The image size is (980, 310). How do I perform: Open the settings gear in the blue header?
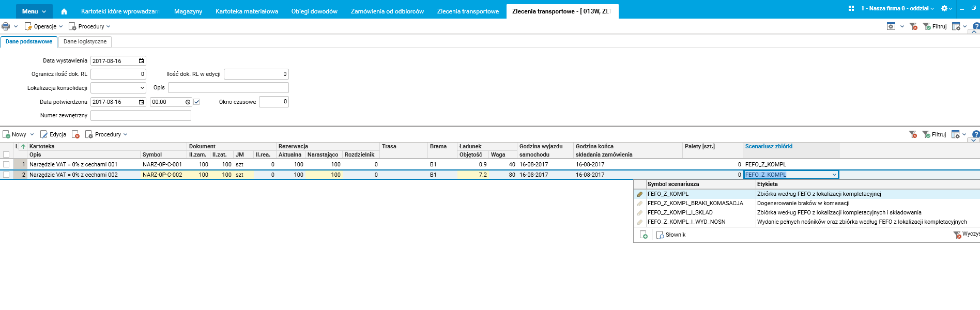pos(944,9)
